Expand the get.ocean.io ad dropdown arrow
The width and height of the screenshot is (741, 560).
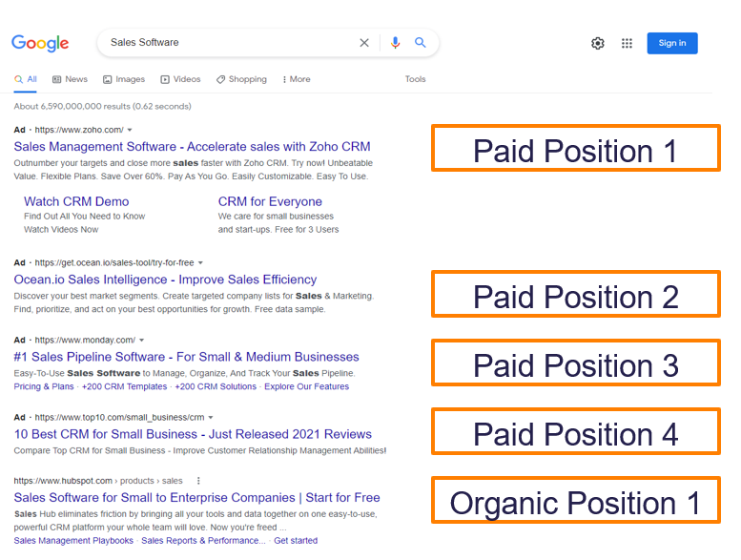pos(200,262)
